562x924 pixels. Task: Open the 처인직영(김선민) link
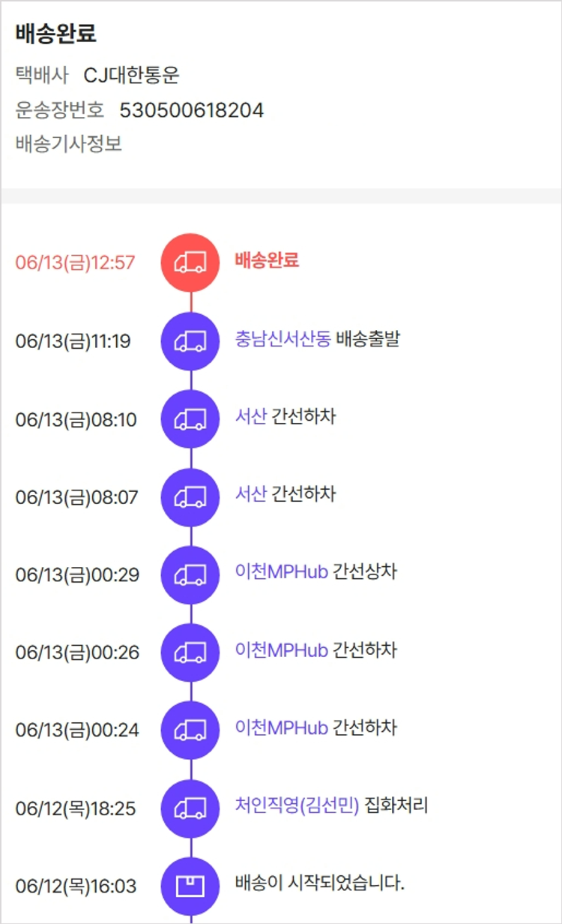click(x=297, y=806)
